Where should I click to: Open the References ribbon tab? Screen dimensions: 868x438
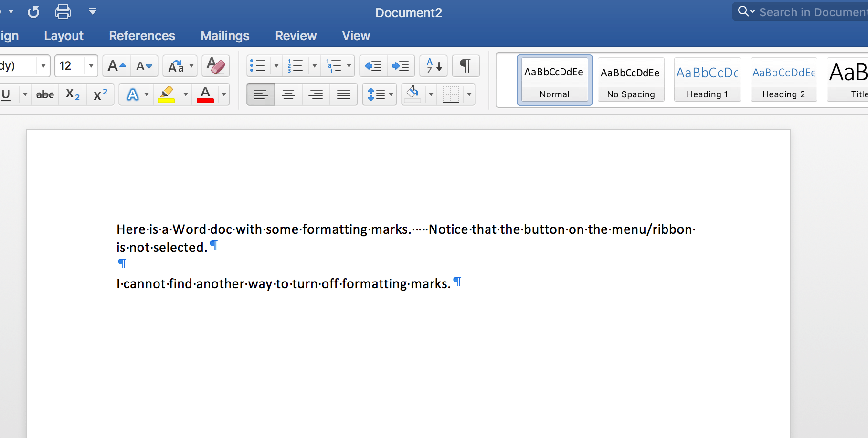tap(142, 36)
